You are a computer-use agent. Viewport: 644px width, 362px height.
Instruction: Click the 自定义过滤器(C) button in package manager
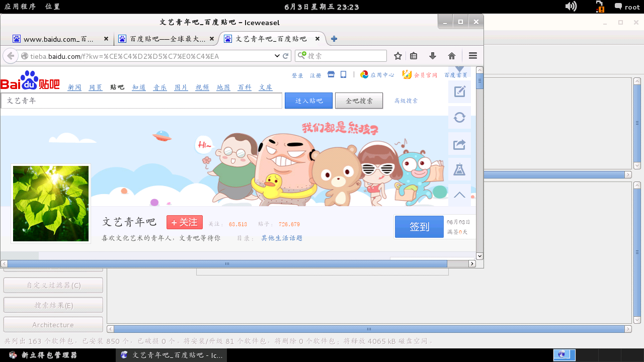coord(53,285)
